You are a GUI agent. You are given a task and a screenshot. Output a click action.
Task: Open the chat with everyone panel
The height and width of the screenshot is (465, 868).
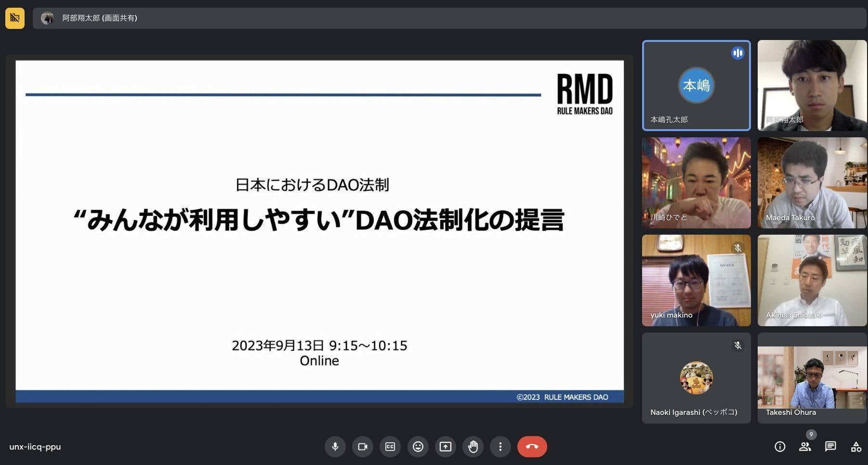830,447
